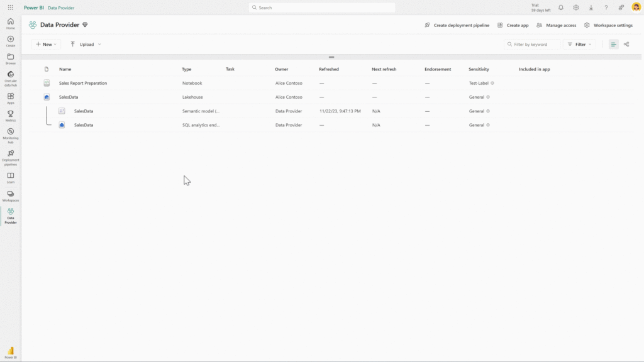The width and height of the screenshot is (644, 362).
Task: Open the Filter dropdown
Action: 579,44
